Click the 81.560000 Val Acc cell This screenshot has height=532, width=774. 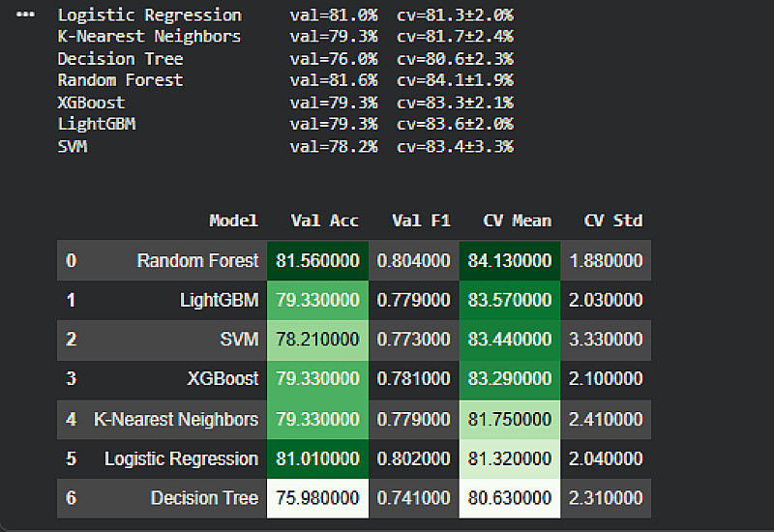click(317, 260)
